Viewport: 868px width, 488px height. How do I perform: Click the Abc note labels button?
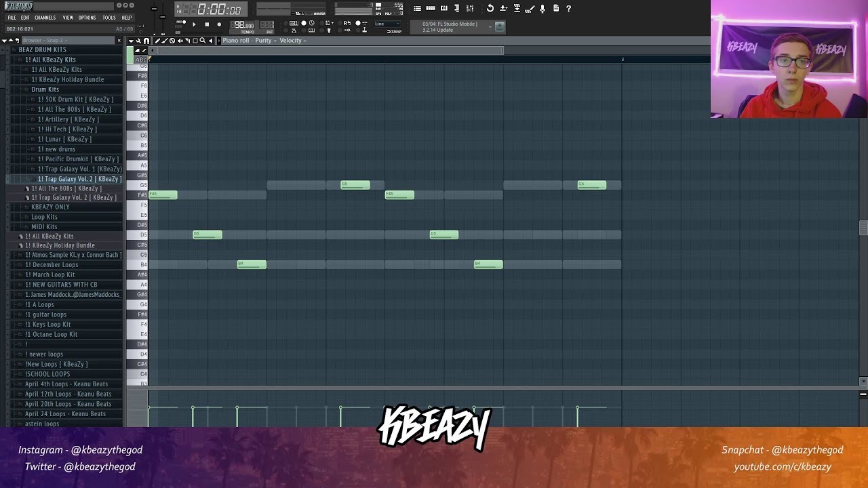(x=140, y=60)
